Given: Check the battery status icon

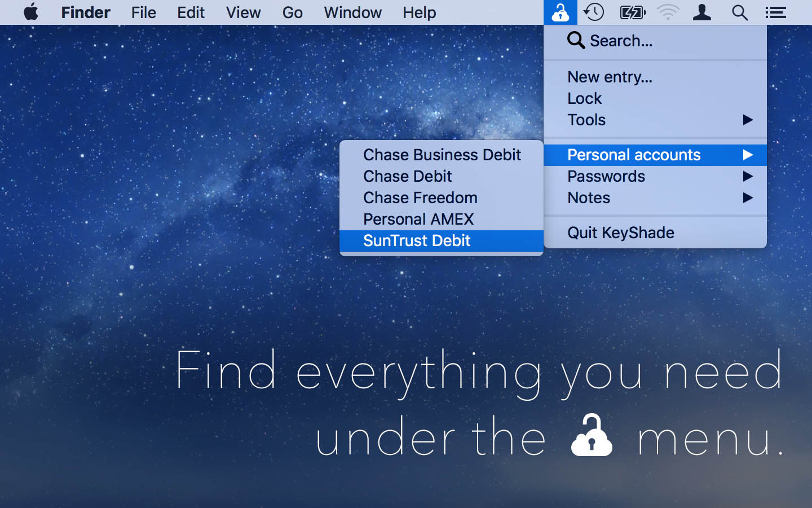Looking at the screenshot, I should click(633, 12).
